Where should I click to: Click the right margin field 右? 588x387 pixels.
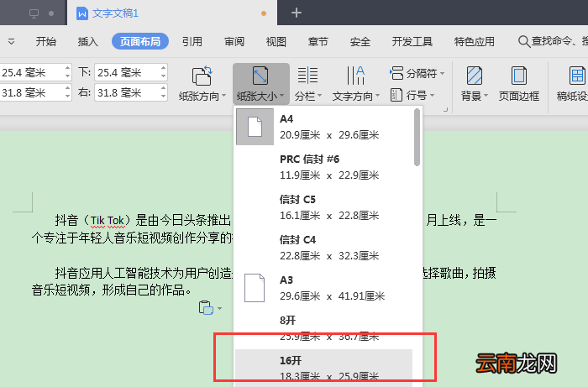127,92
